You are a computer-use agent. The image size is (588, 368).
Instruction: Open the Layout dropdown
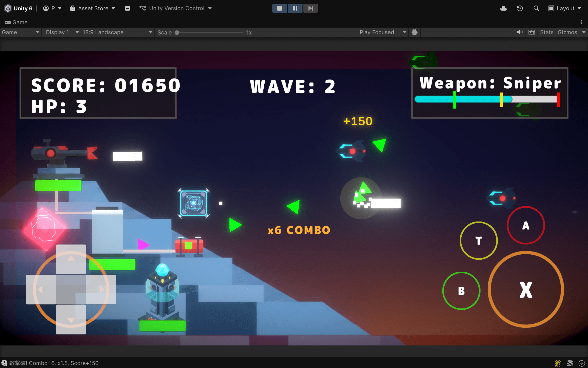click(x=565, y=8)
